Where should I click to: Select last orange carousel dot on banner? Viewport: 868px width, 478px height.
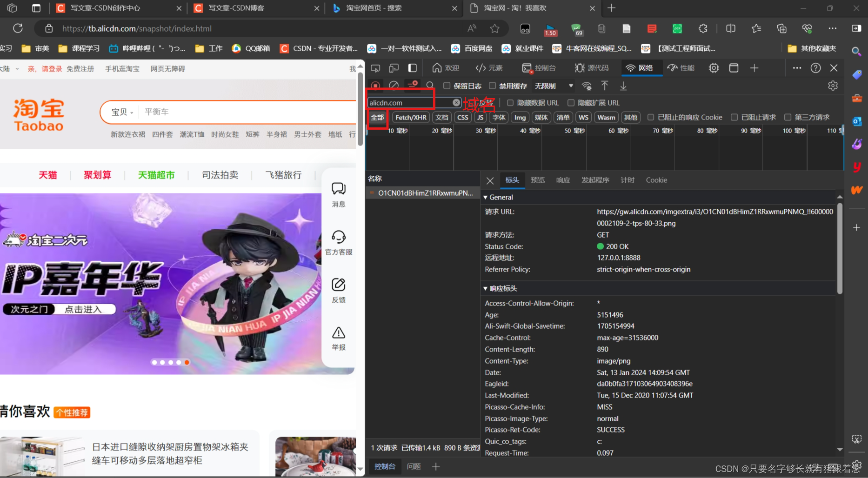click(x=187, y=362)
